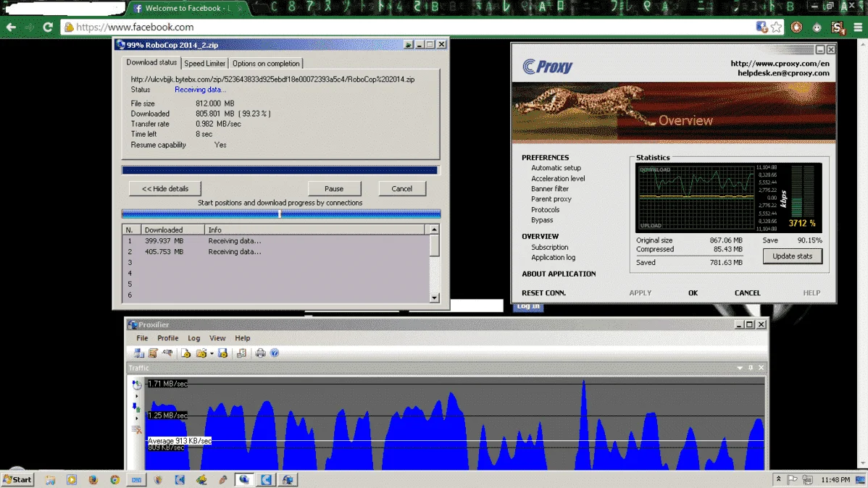Open File menu in Proxifier

142,338
